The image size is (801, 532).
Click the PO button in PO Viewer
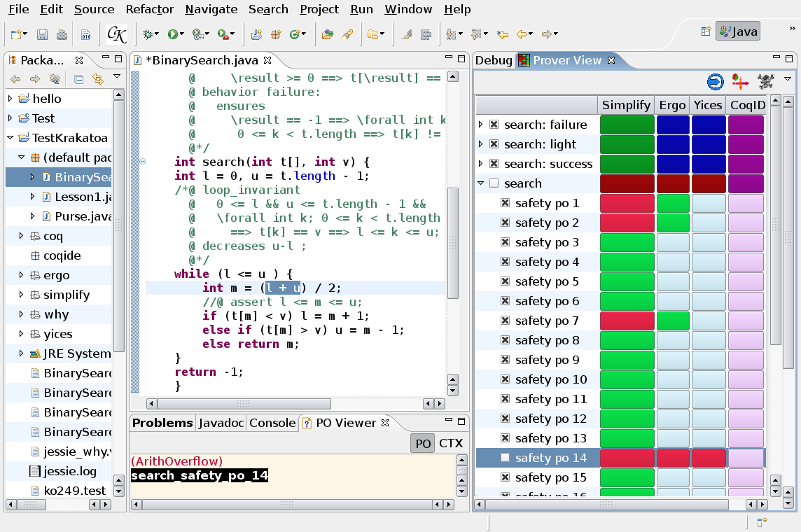pos(422,443)
